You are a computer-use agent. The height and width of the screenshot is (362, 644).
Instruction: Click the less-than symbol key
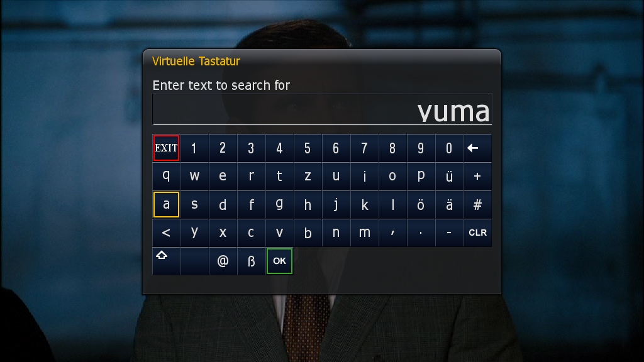click(166, 233)
